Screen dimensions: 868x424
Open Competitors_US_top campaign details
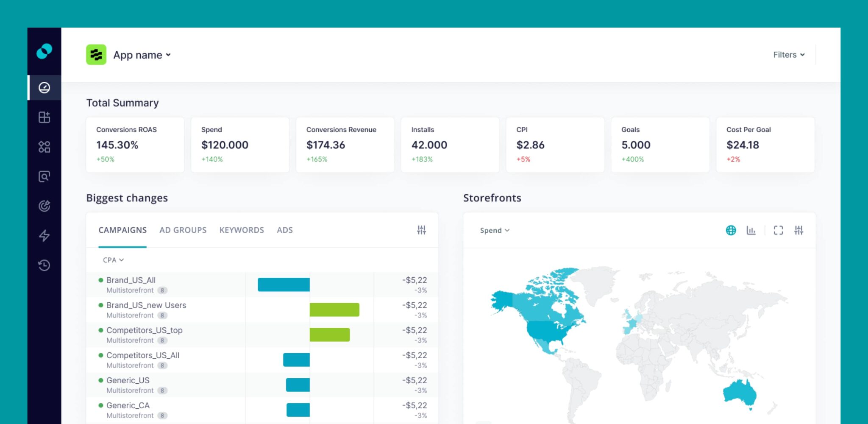(145, 330)
